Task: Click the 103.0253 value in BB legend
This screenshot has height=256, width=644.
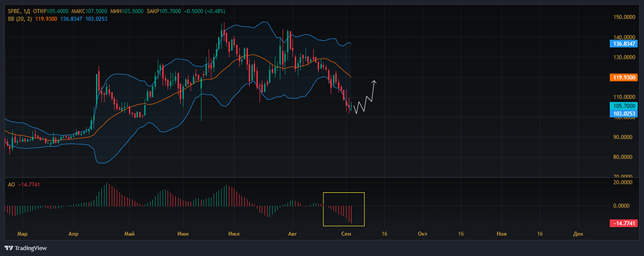Action: click(x=97, y=19)
